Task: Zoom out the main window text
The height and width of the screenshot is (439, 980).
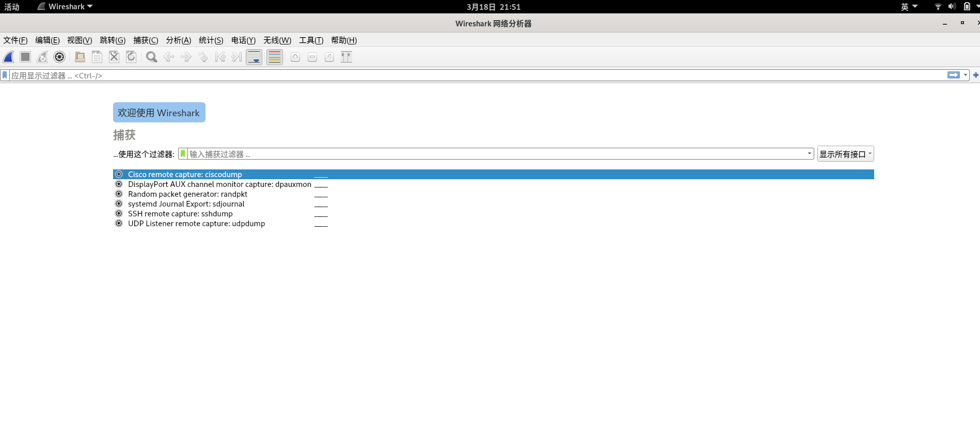Action: pyautogui.click(x=312, y=57)
